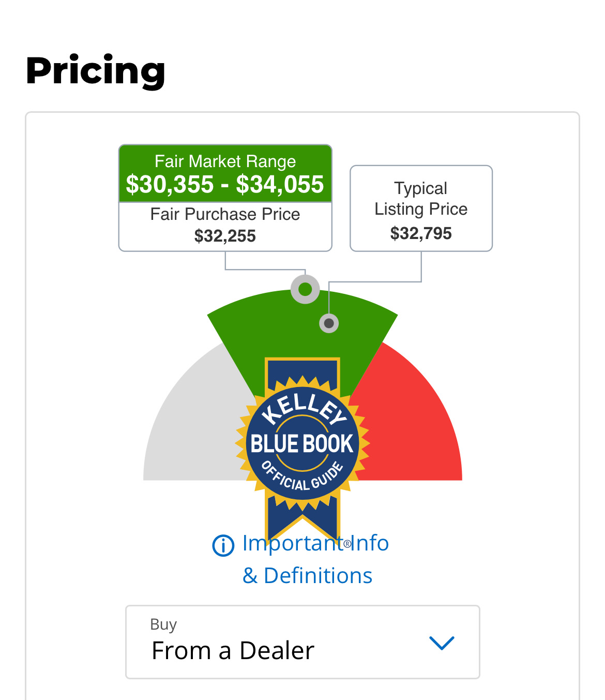Click the $30,355 - $34,055 range value
Screen dimensions: 605x700
(x=225, y=185)
